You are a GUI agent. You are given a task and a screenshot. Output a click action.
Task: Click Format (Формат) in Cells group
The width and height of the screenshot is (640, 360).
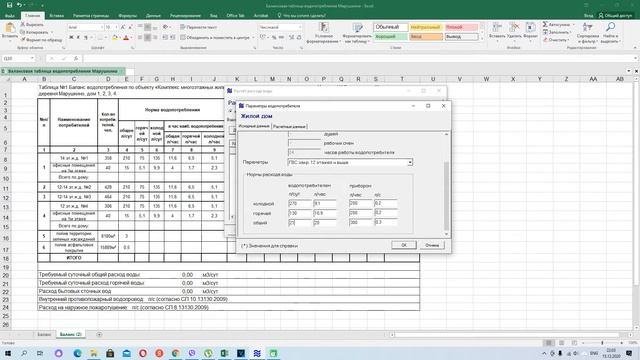530,32
